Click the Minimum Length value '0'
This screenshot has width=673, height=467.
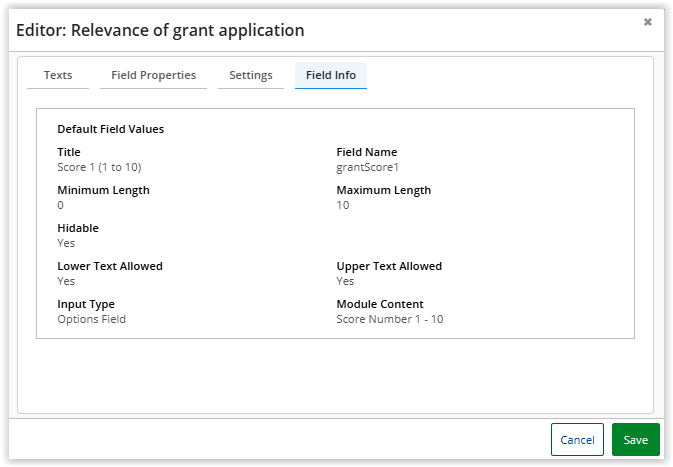[x=61, y=205]
